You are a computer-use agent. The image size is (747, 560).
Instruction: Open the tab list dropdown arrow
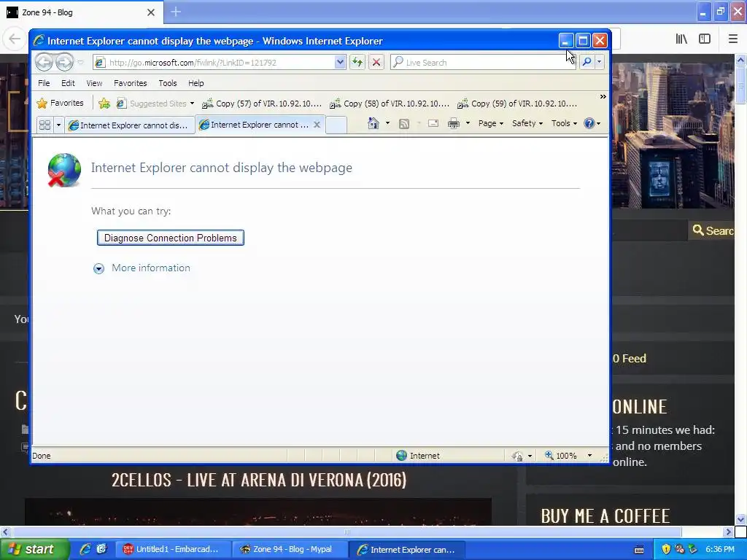point(58,125)
